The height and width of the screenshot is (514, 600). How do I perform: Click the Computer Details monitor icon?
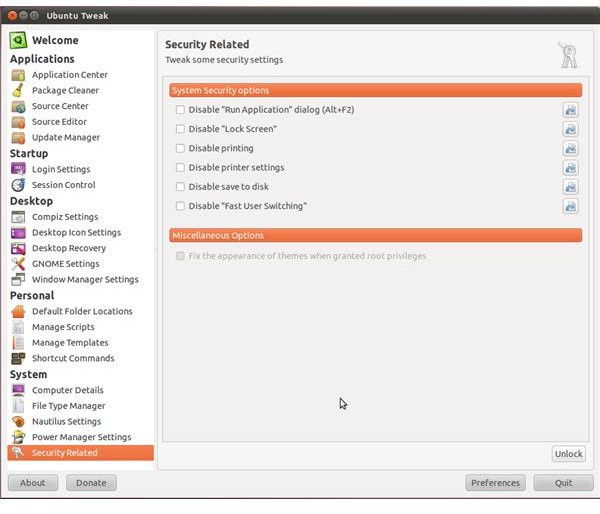point(18,390)
